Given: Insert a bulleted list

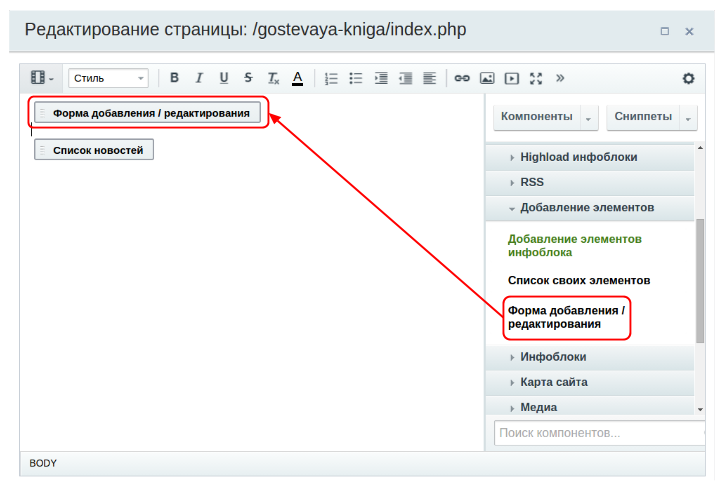Looking at the screenshot, I should point(355,78).
